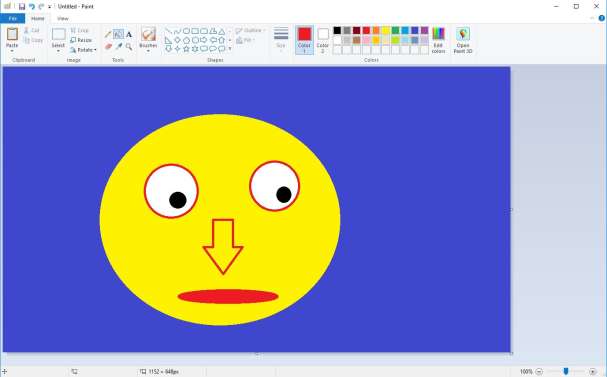
Task: Choose the Diamond shape
Action: click(x=177, y=40)
